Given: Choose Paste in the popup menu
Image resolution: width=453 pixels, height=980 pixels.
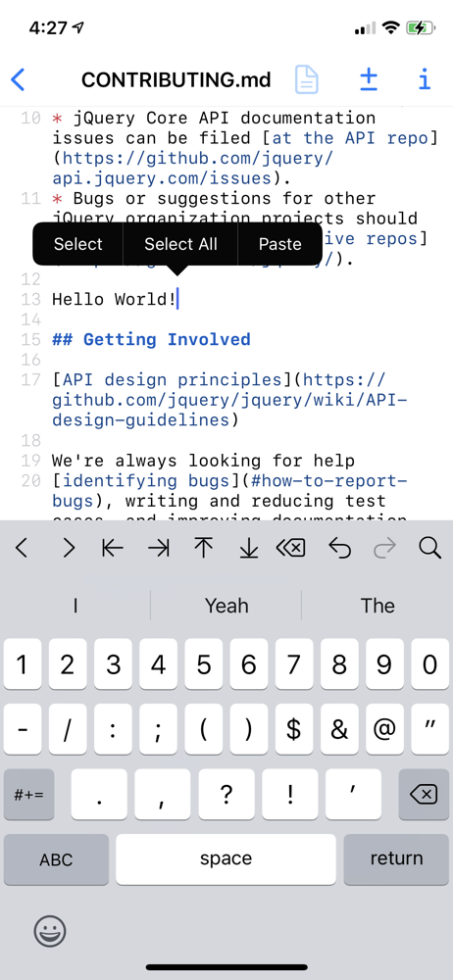Looking at the screenshot, I should [x=280, y=244].
